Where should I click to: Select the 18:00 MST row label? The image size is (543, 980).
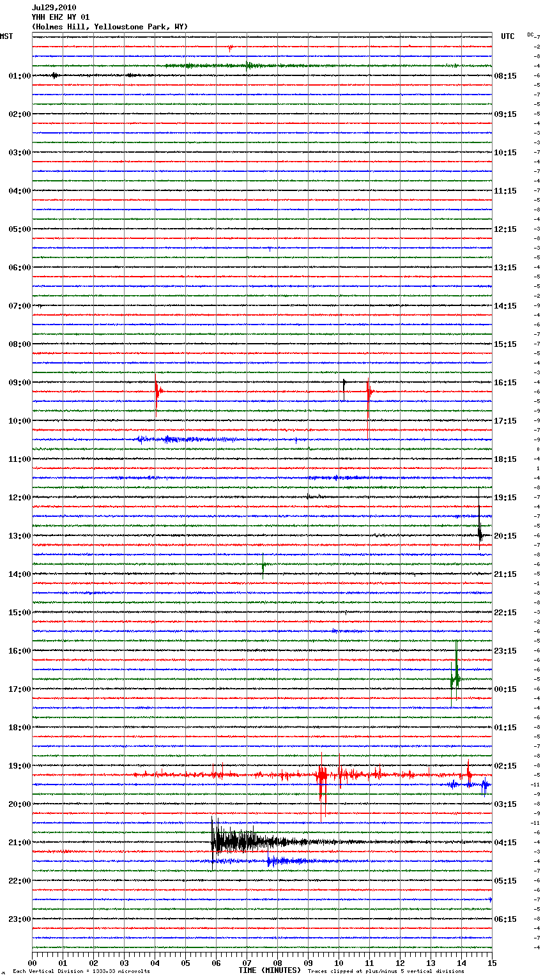20,728
